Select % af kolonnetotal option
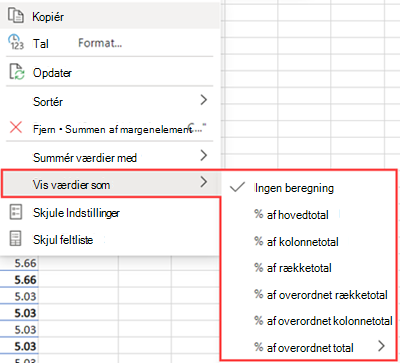This screenshot has height=363, width=400. click(308, 241)
